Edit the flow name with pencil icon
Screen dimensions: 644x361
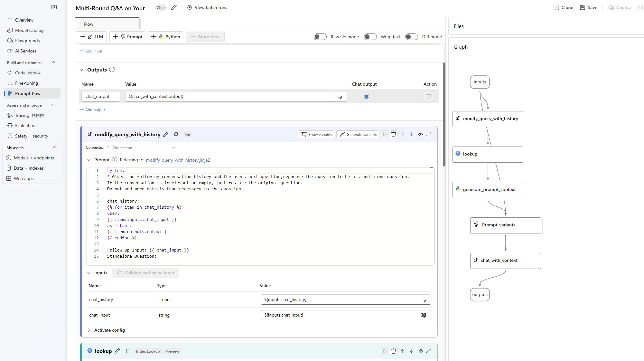click(x=174, y=7)
